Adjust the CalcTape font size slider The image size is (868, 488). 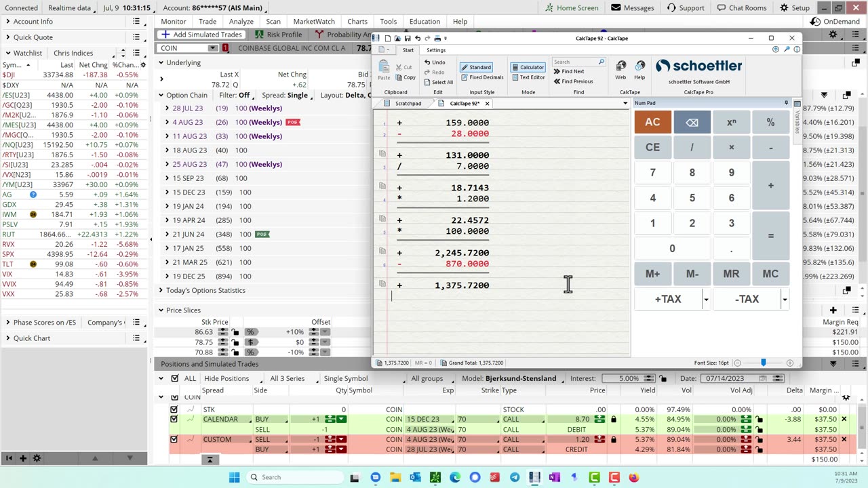(x=763, y=363)
